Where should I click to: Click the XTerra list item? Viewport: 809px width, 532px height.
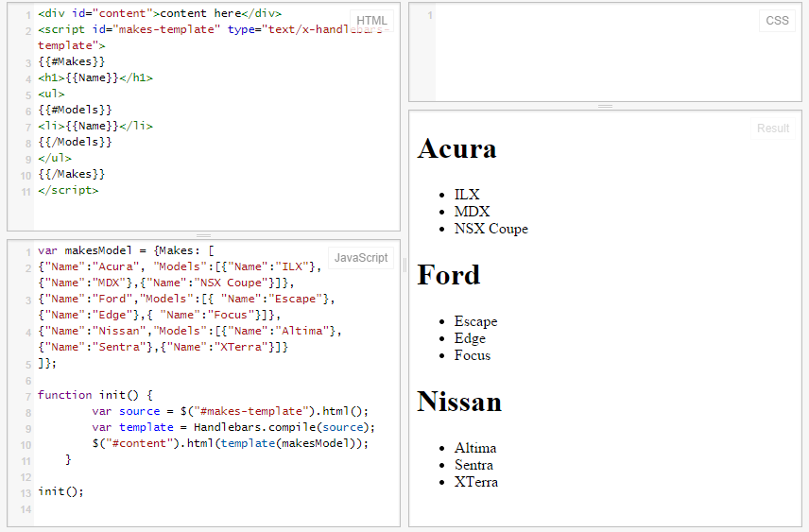(x=475, y=482)
